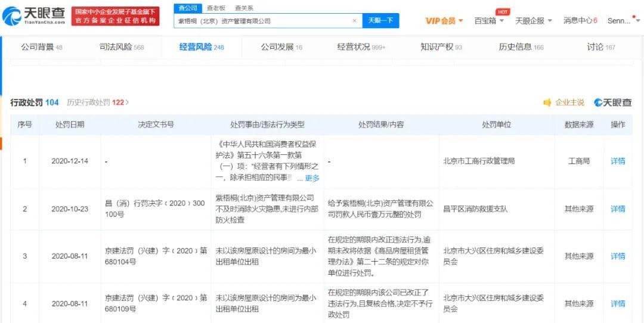The image size is (644, 323).
Task: Switch to the 公司发展 tab
Action: click(281, 47)
